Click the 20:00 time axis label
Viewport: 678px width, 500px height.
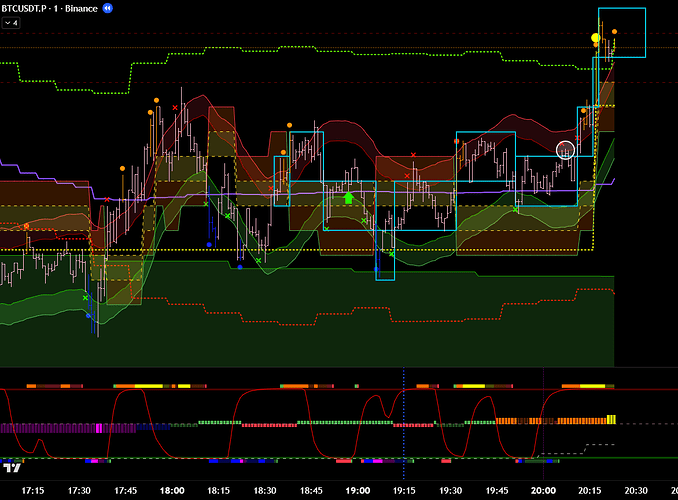click(x=543, y=491)
